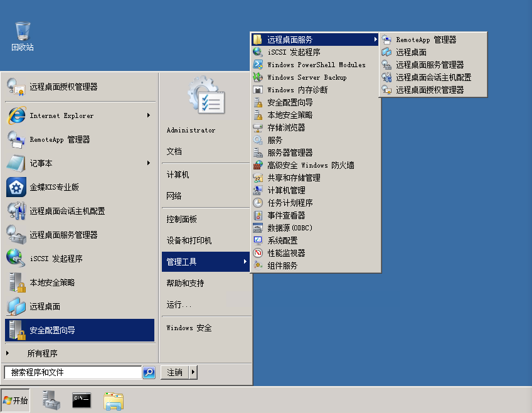
Task: Launch the command prompt from the taskbar
Action: tap(82, 400)
